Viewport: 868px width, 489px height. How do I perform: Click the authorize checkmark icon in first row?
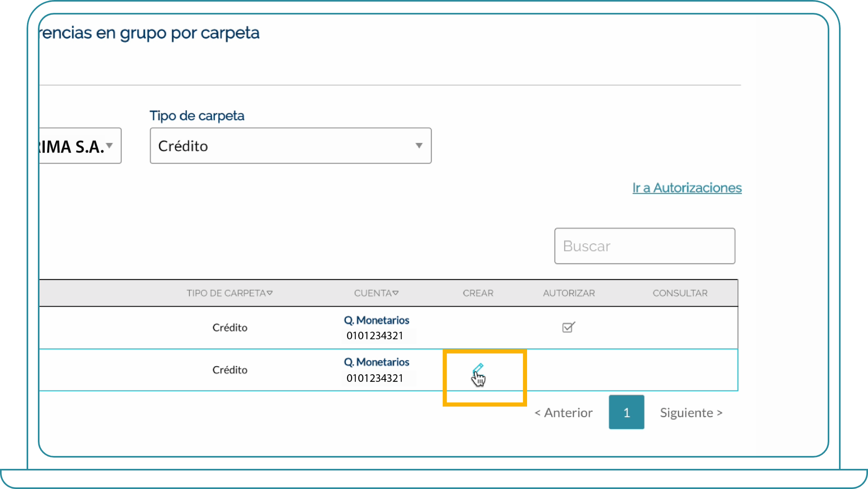coord(569,327)
